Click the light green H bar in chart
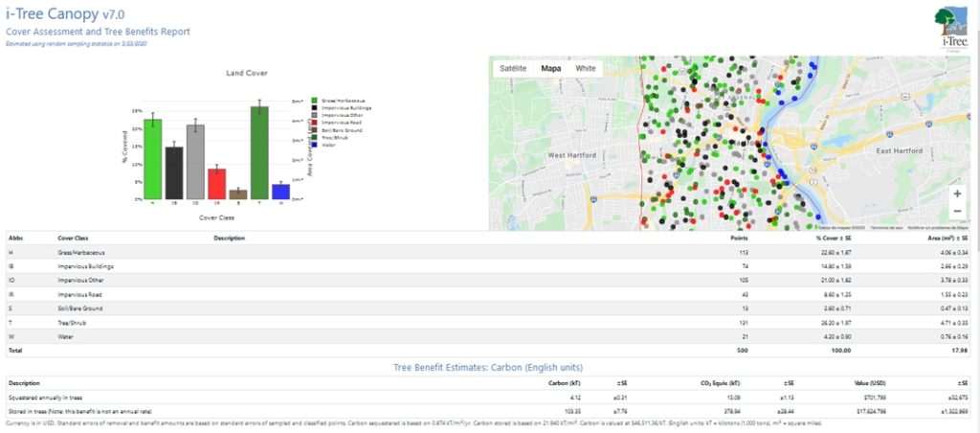This screenshot has height=433, width=980. pyautogui.click(x=152, y=159)
